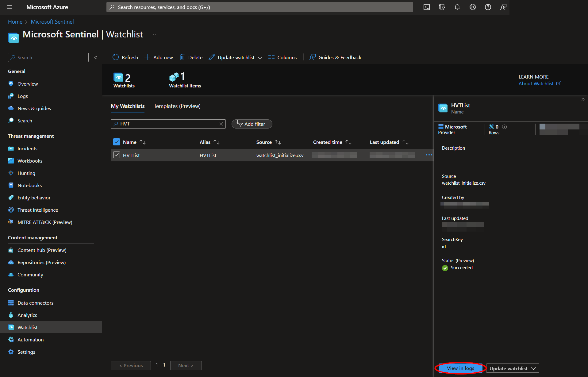This screenshot has height=377, width=588.
Task: Click Add new watchlist
Action: pos(159,57)
